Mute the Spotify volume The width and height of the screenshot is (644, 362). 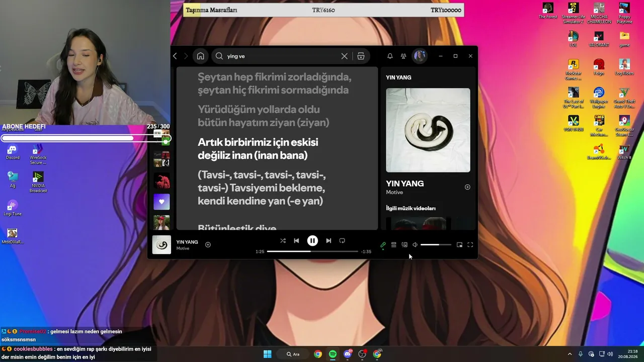[415, 245]
